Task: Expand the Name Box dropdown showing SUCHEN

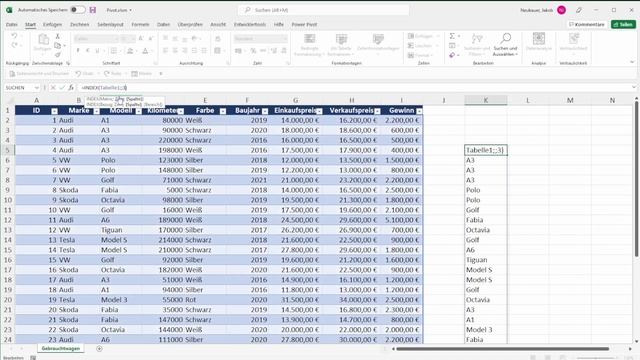Action: click(x=37, y=88)
